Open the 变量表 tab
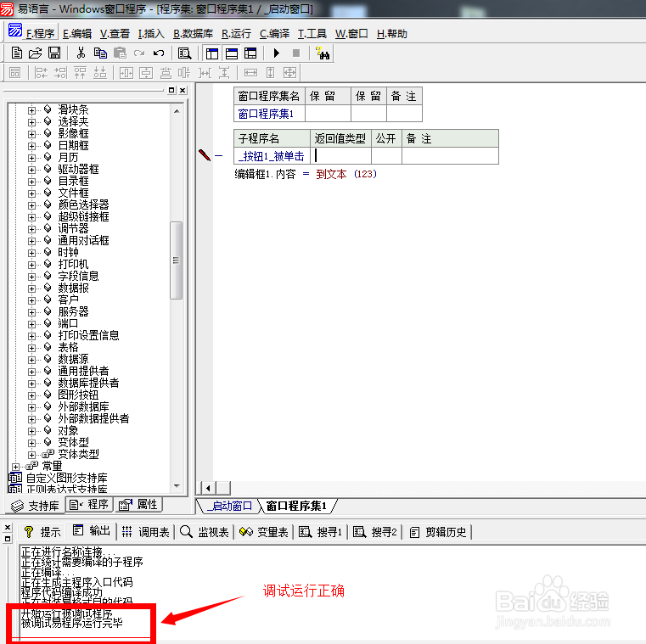Image resolution: width=646 pixels, height=644 pixels. [x=264, y=532]
